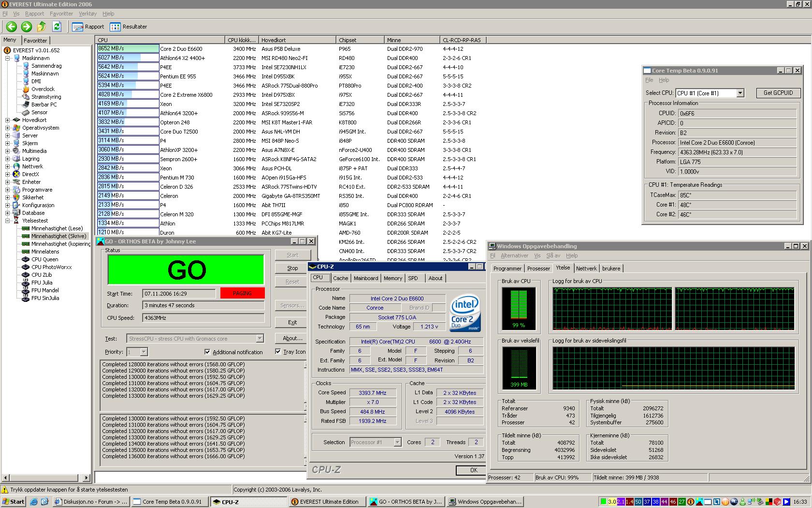Open the Favoritter tab in EVEREST
The image size is (812, 508).
(35, 41)
